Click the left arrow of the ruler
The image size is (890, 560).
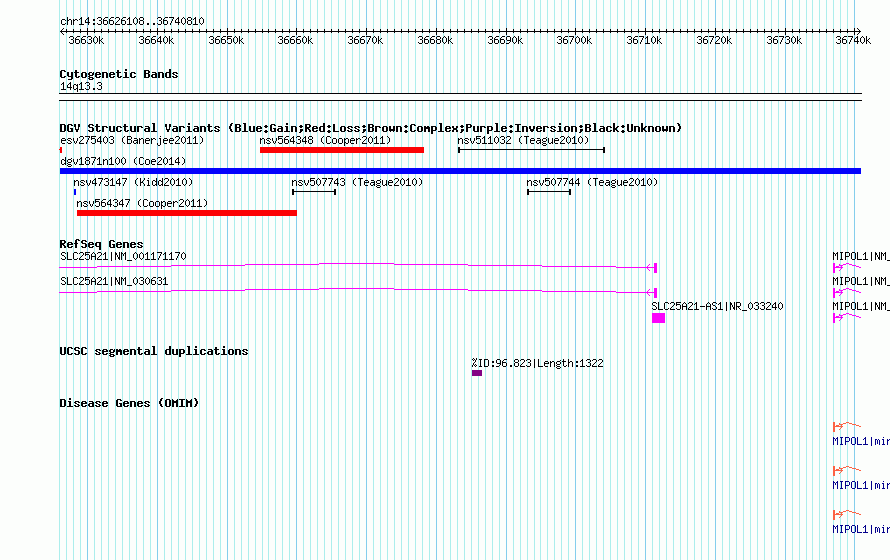(62, 32)
